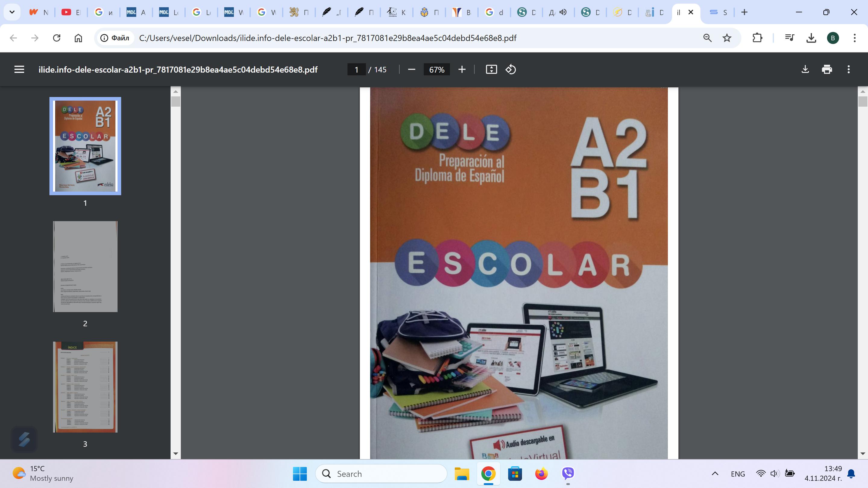
Task: Print the PDF document
Action: pos(827,69)
